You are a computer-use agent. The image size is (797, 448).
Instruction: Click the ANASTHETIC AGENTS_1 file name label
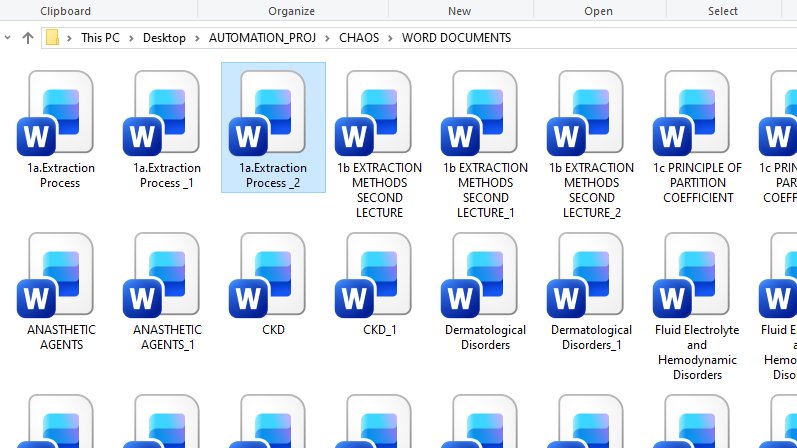[167, 337]
